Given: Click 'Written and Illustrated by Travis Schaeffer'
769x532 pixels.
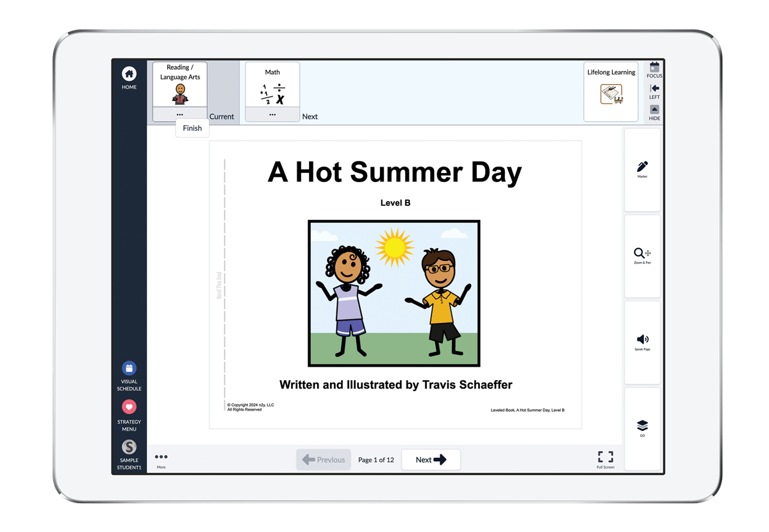Looking at the screenshot, I should pyautogui.click(x=396, y=385).
